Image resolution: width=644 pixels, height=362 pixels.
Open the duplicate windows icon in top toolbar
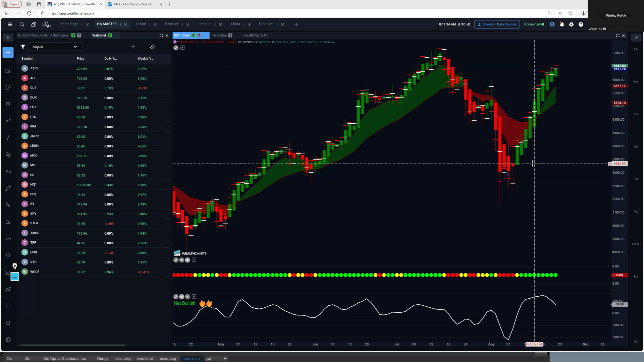pyautogui.click(x=34, y=24)
